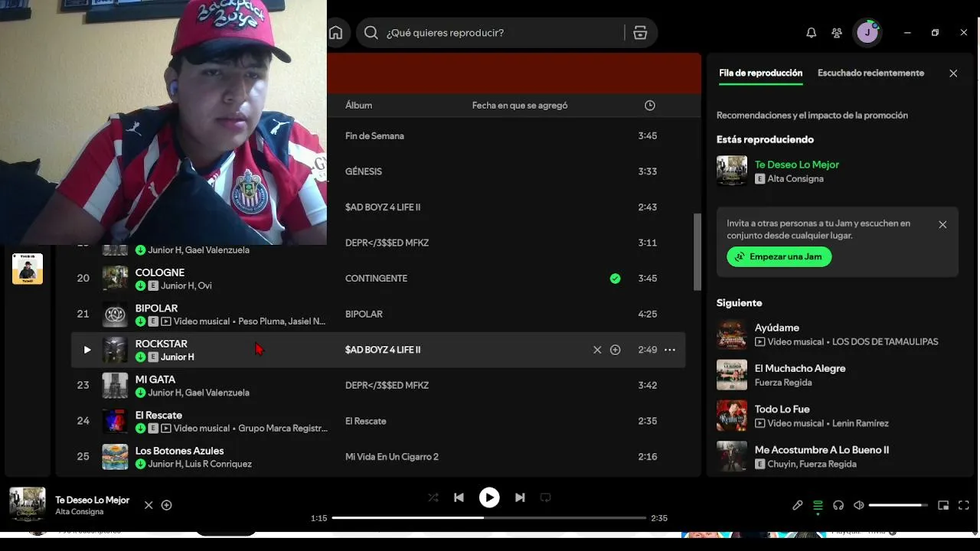Adjust the volume slider
Image resolution: width=980 pixels, height=551 pixels.
[898, 505]
